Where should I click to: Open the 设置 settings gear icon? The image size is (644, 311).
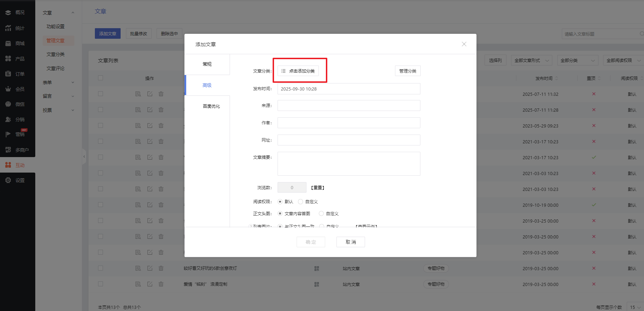8,180
